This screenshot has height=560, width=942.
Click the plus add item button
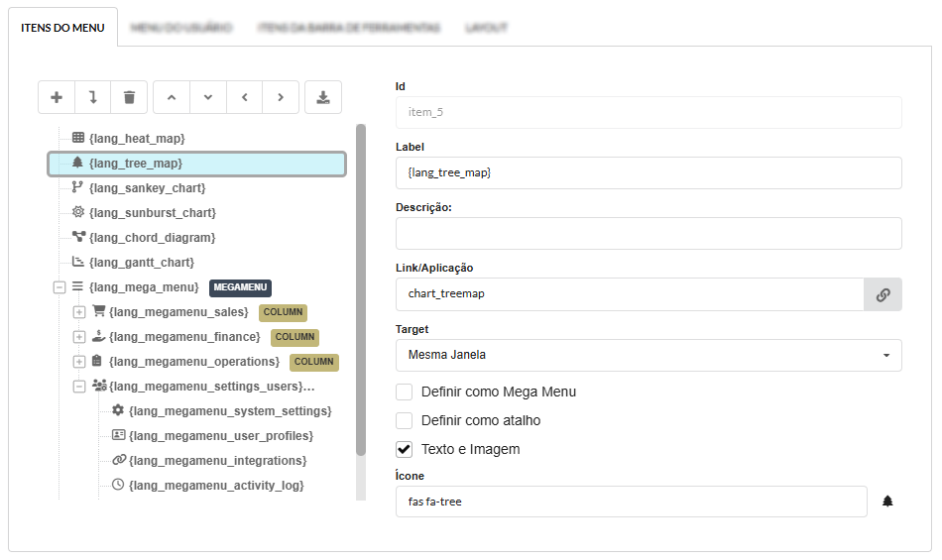tap(57, 97)
